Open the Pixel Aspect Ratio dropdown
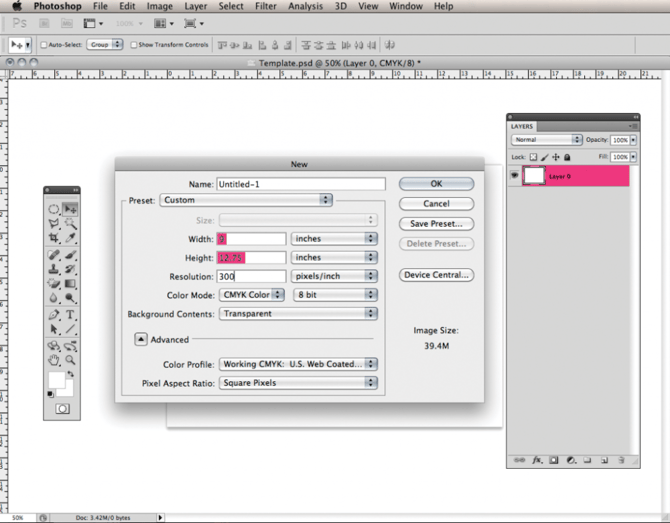Screen dimensions: 670x523 (298, 383)
